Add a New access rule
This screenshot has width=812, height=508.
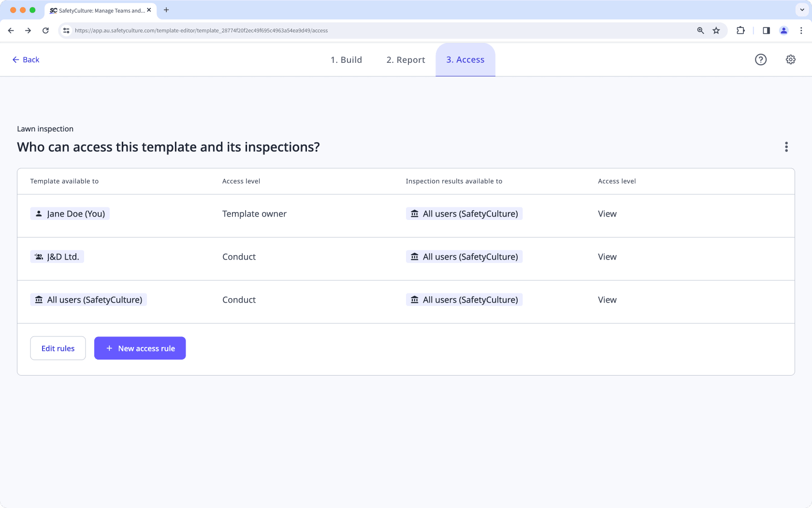pos(140,348)
